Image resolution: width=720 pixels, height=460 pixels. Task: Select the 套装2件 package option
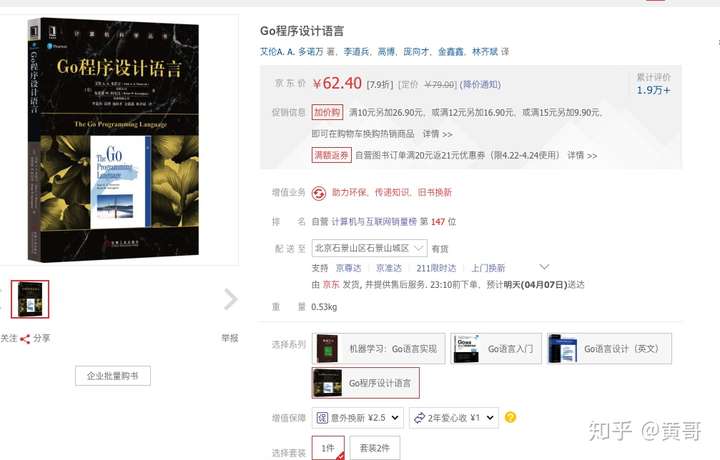[375, 448]
